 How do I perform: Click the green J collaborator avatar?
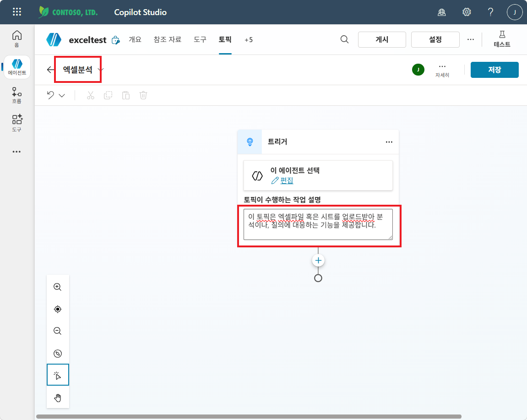[418, 70]
